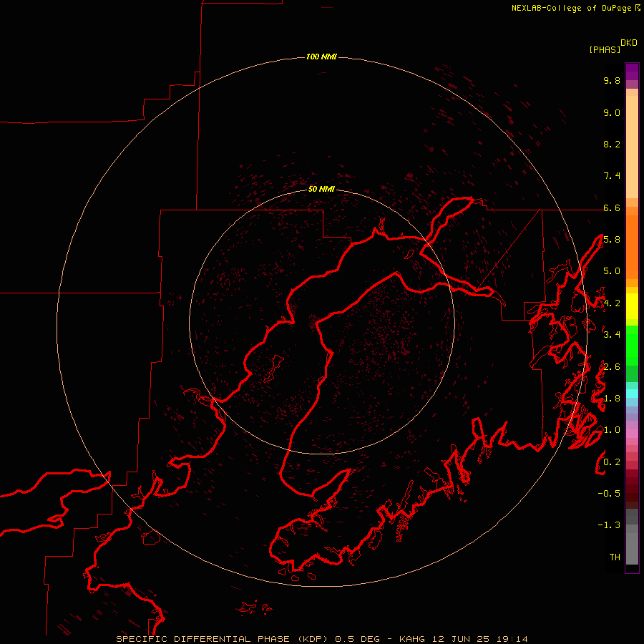Click the -0.5 legend value
The height and width of the screenshot is (644, 644).
pos(609,494)
